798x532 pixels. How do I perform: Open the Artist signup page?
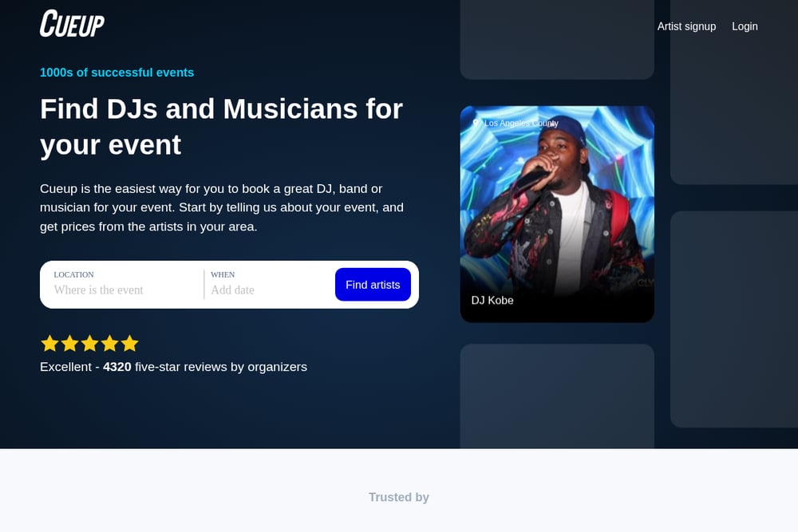click(x=686, y=26)
